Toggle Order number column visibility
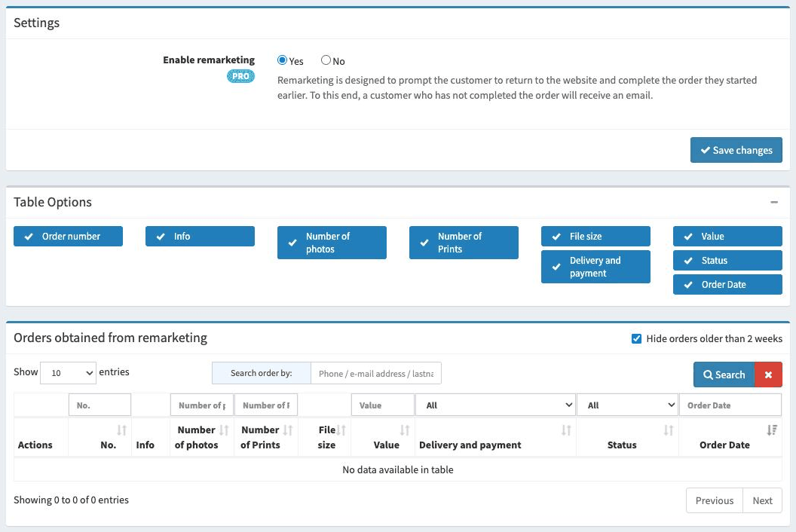 point(68,237)
